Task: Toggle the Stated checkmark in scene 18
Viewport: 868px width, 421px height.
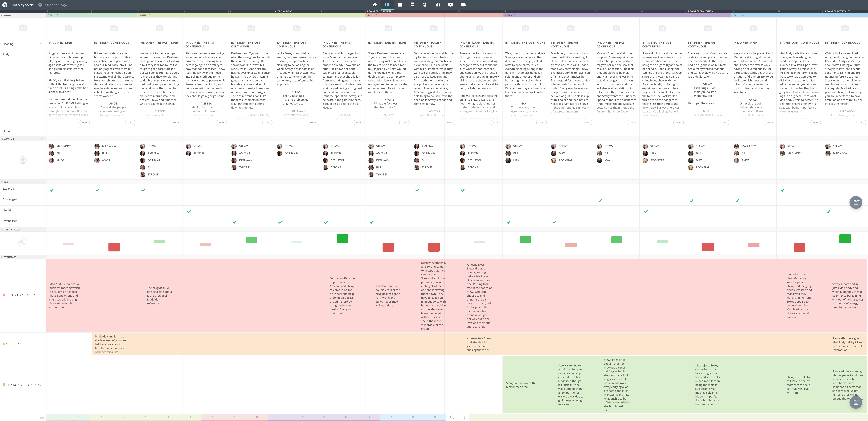Action: point(828,212)
